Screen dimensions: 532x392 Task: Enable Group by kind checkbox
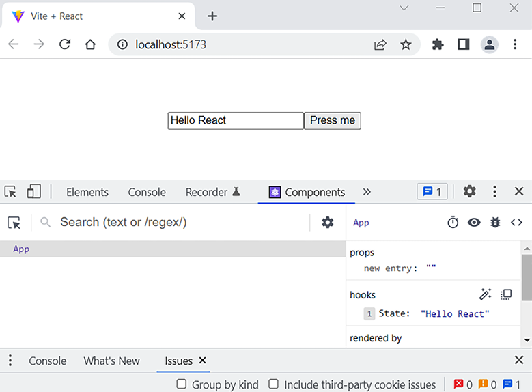pyautogui.click(x=182, y=384)
